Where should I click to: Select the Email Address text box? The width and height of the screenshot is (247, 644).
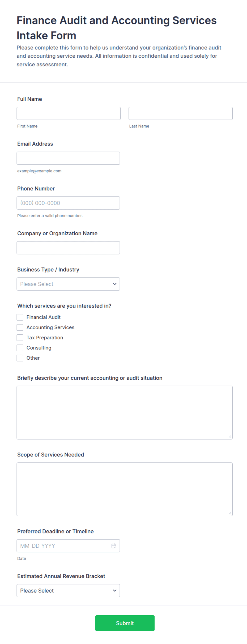[68, 158]
